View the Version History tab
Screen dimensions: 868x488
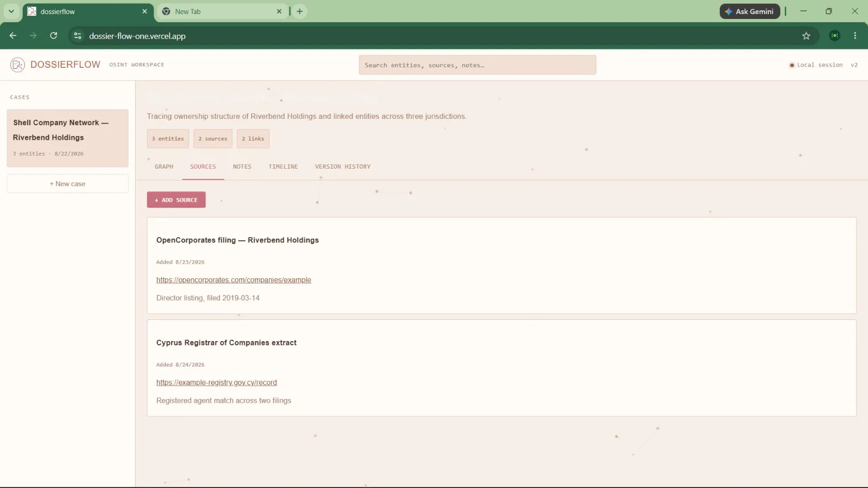[343, 167]
